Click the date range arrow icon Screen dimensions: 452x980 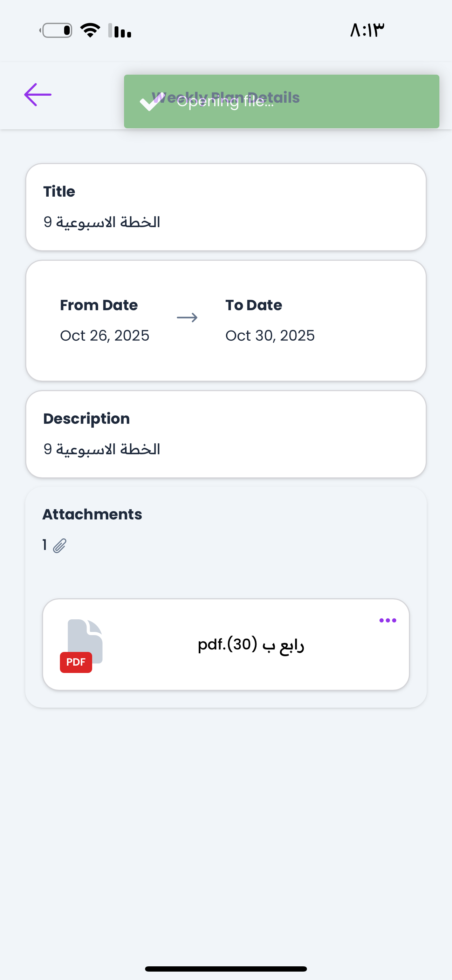(187, 318)
